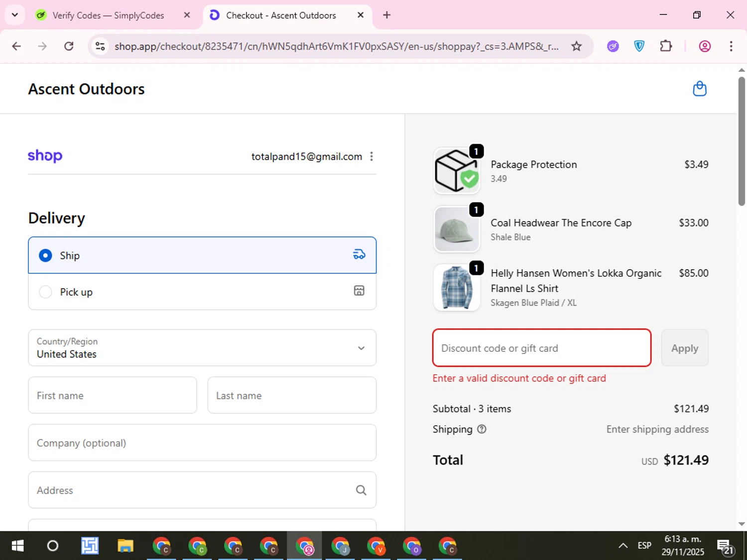This screenshot has width=747, height=560.
Task: Select the Ship delivery radio option
Action: click(x=45, y=255)
